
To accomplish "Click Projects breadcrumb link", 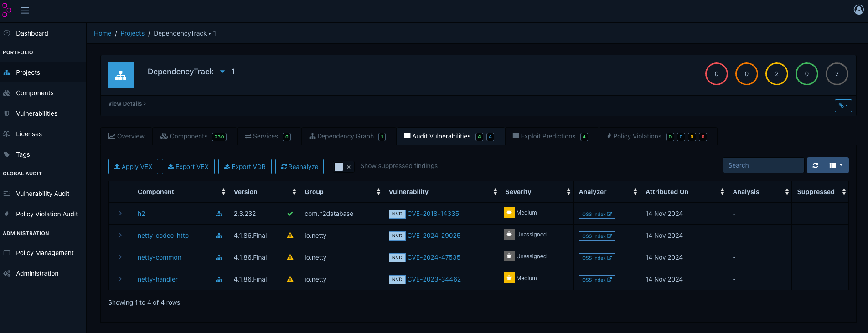I will [132, 33].
